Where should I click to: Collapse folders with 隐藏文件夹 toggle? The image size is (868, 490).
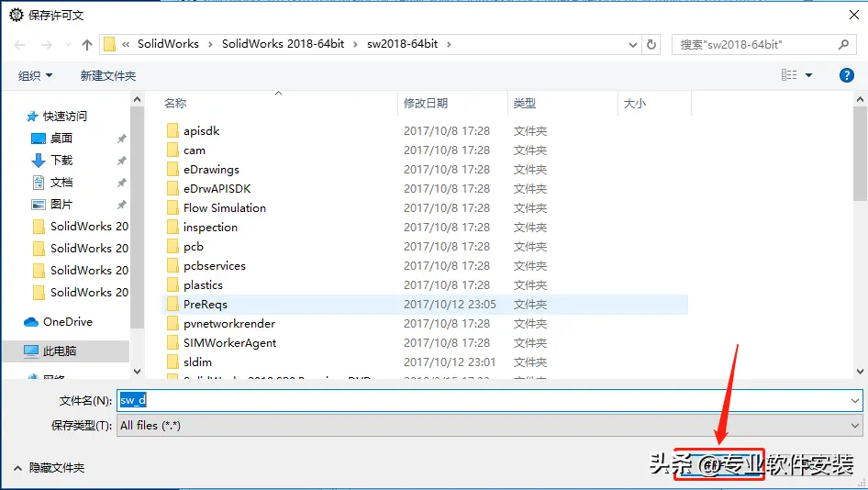coord(50,468)
